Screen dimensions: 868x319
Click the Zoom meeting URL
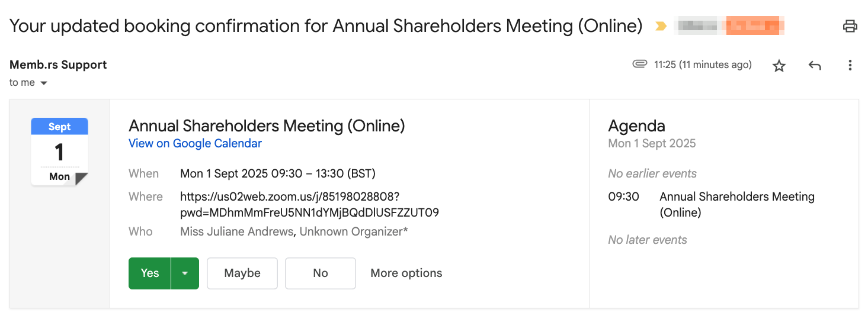[309, 204]
